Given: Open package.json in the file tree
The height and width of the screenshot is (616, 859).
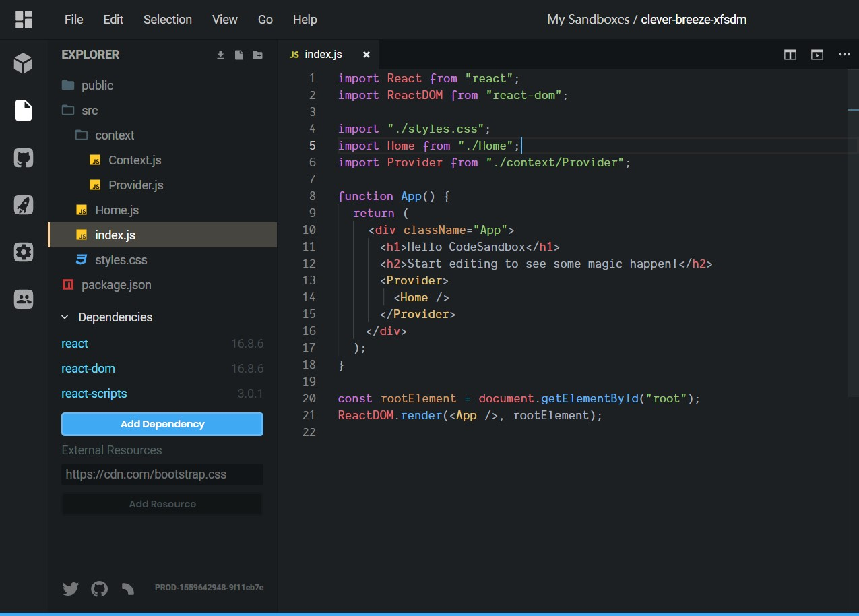Looking at the screenshot, I should point(162,284).
